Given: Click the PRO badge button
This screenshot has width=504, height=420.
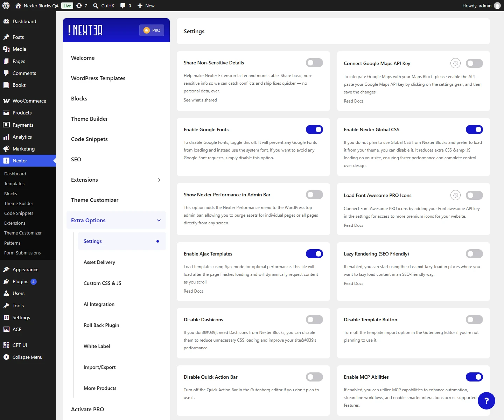Looking at the screenshot, I should click(x=152, y=30).
